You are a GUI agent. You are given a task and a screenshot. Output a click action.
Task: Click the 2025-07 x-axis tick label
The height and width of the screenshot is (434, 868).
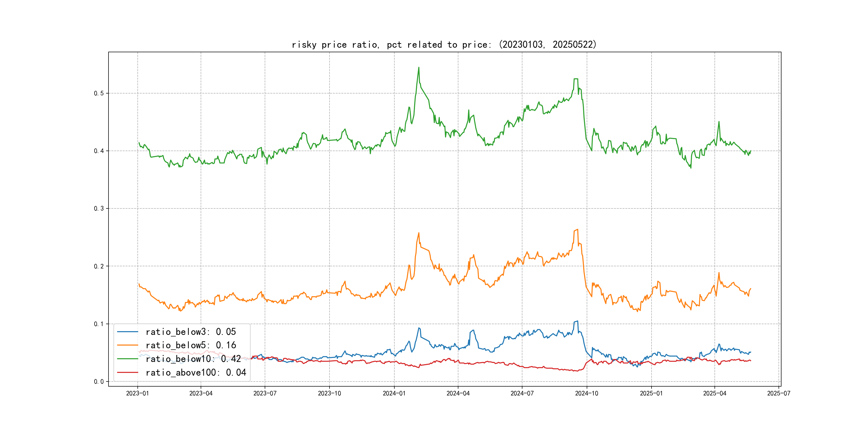[779, 394]
